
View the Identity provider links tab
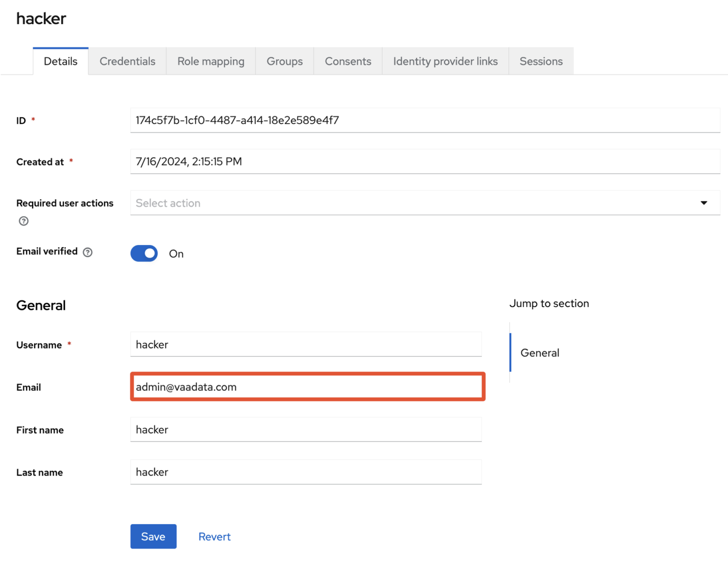point(445,61)
